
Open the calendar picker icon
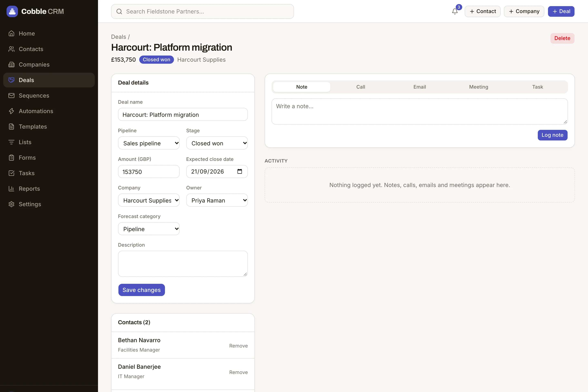[239, 171]
